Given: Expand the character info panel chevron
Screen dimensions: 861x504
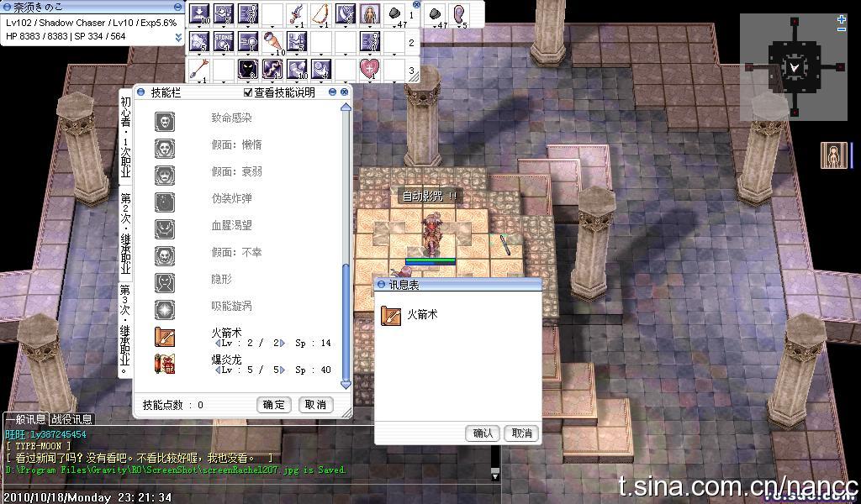Looking at the screenshot, I should click(x=178, y=37).
